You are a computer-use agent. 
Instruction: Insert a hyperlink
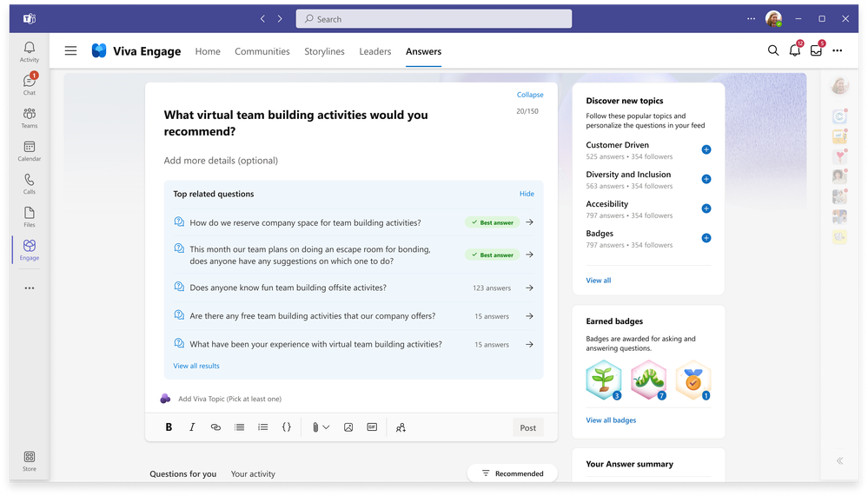tap(215, 427)
